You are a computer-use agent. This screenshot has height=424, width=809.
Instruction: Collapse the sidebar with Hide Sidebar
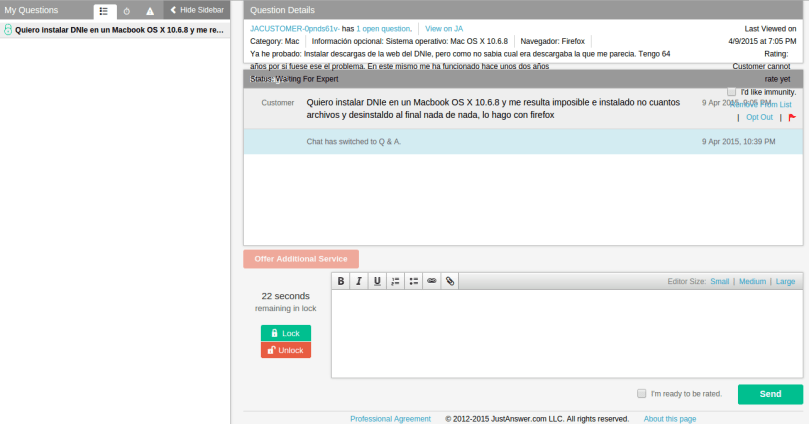(196, 10)
